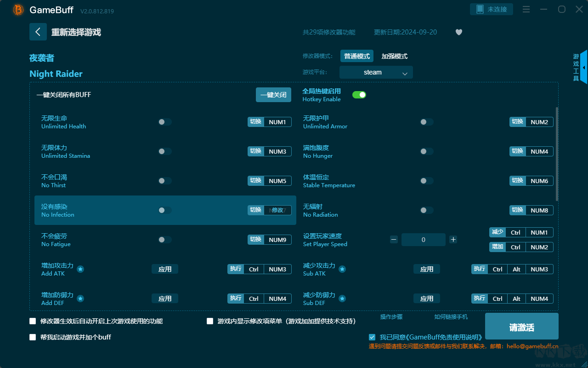Select the 普通模式 mode tab
The height and width of the screenshot is (368, 588).
pyautogui.click(x=357, y=56)
